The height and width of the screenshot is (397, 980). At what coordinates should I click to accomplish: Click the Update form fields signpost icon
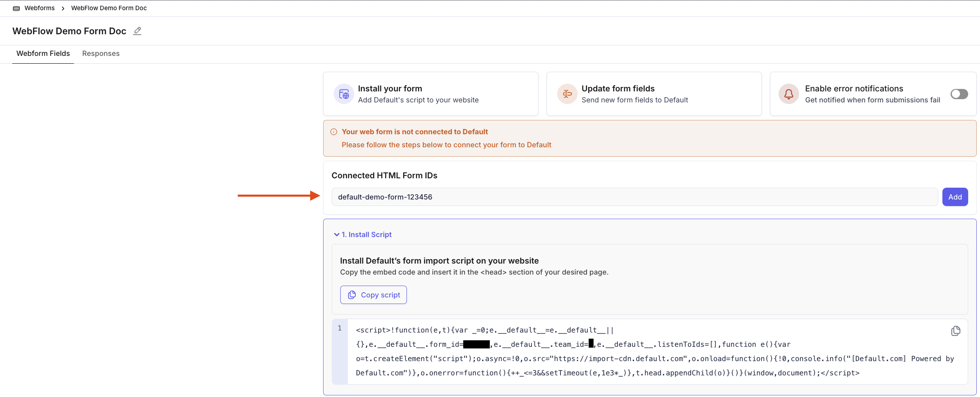click(x=567, y=94)
